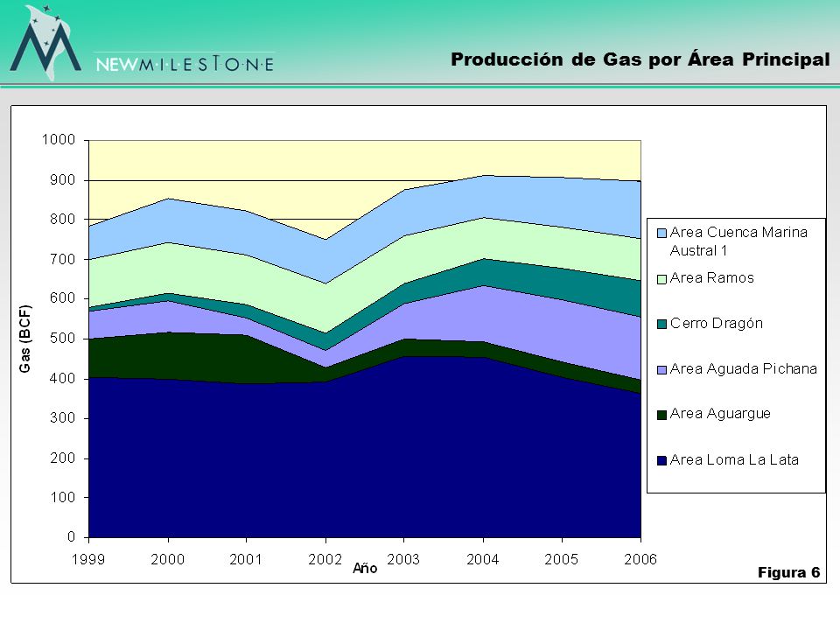Click y-axis value 600
840x630 pixels.
tap(63, 299)
